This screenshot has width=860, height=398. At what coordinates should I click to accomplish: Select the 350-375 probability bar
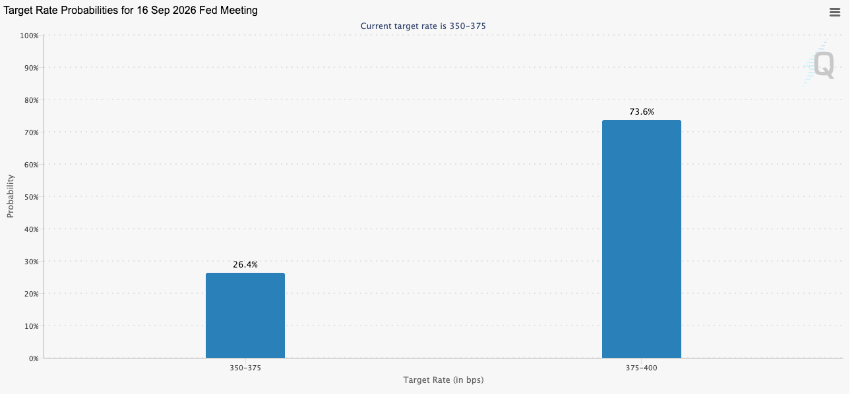245,316
